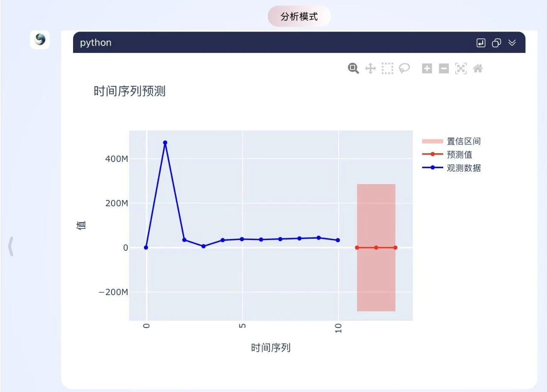Collapse the python block with double chevron
547x392 pixels.
point(512,43)
